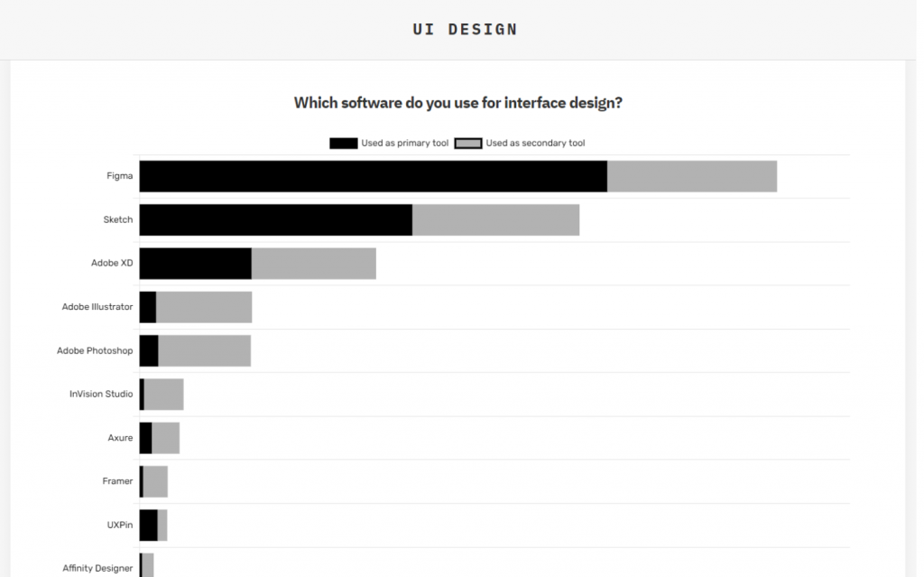Click Figma's black primary tool bar
This screenshot has width=924, height=577.
click(373, 176)
